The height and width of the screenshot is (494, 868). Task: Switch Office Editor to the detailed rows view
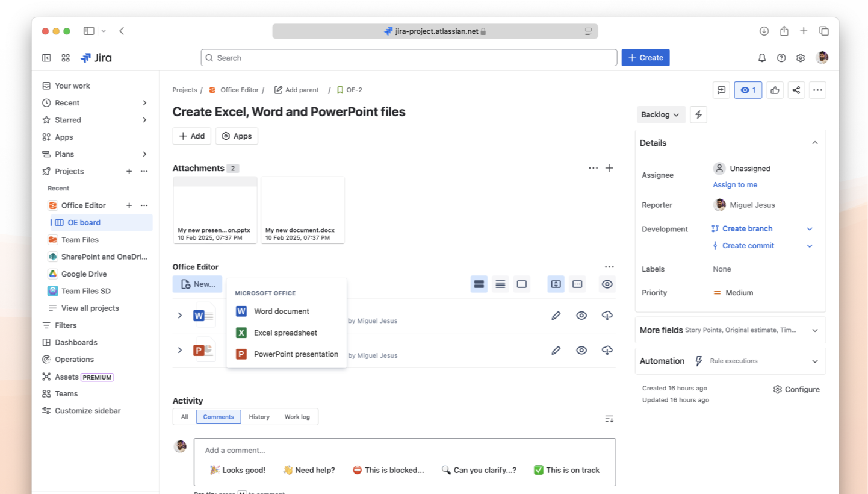click(x=479, y=284)
